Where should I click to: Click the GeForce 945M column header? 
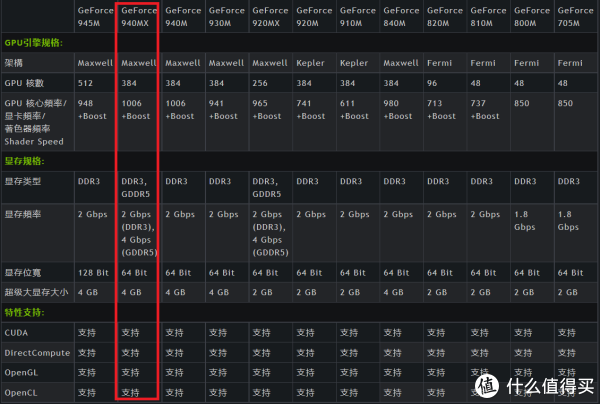pos(95,16)
